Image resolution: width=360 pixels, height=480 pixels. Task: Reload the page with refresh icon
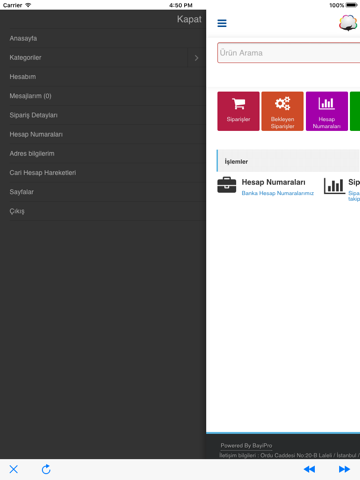(46, 469)
